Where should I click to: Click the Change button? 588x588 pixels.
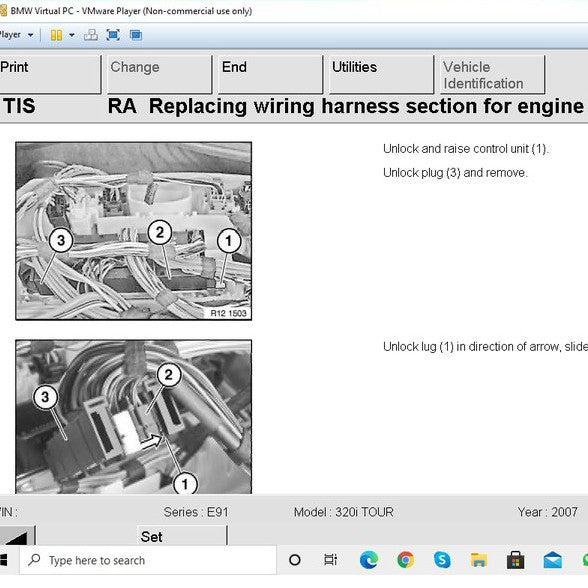click(160, 74)
